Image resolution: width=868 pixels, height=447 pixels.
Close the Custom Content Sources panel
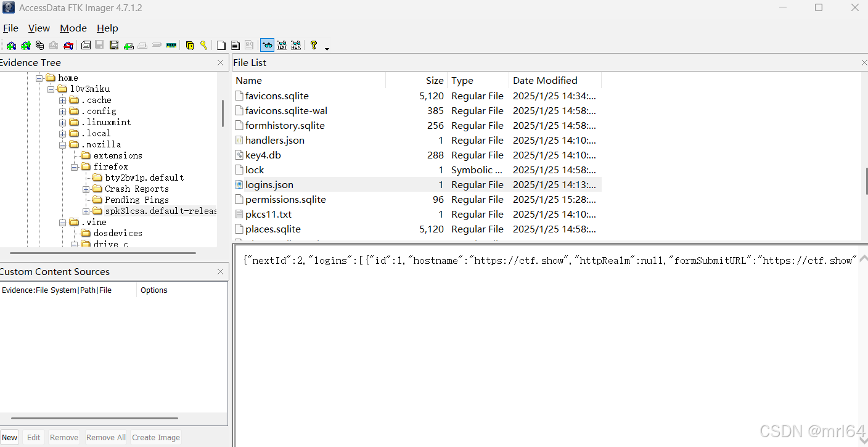coord(221,271)
